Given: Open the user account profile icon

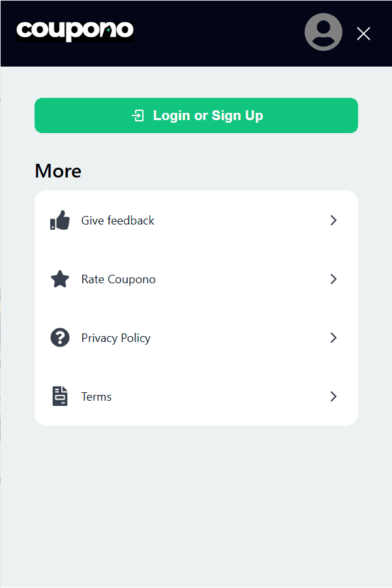Looking at the screenshot, I should [x=324, y=32].
